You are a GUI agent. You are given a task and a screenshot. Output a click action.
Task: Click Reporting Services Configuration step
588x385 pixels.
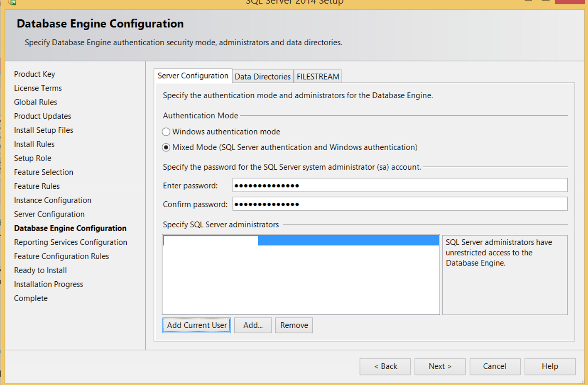click(71, 243)
